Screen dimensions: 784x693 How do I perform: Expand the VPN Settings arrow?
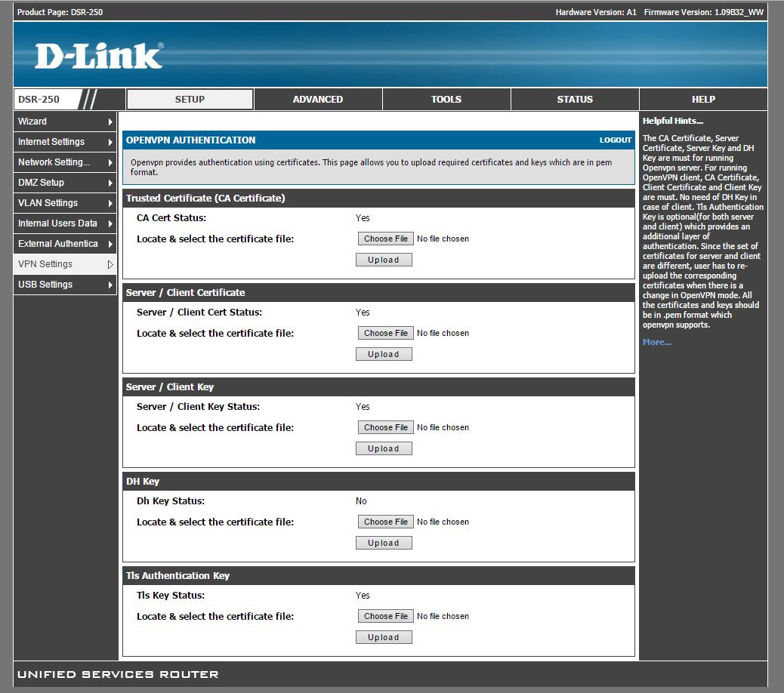point(110,264)
